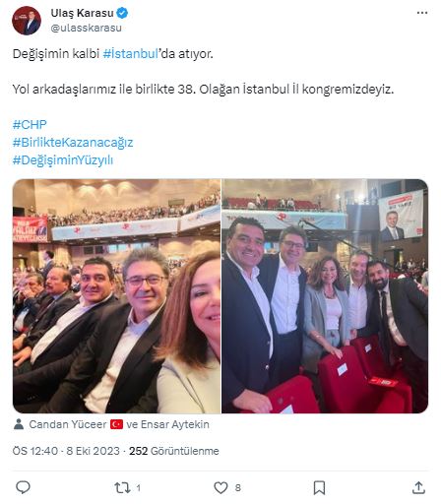This screenshot has width=441, height=504.
Task: Click tagged Candan Yüceer ve Ensar Aytekin
Action: pos(119,424)
